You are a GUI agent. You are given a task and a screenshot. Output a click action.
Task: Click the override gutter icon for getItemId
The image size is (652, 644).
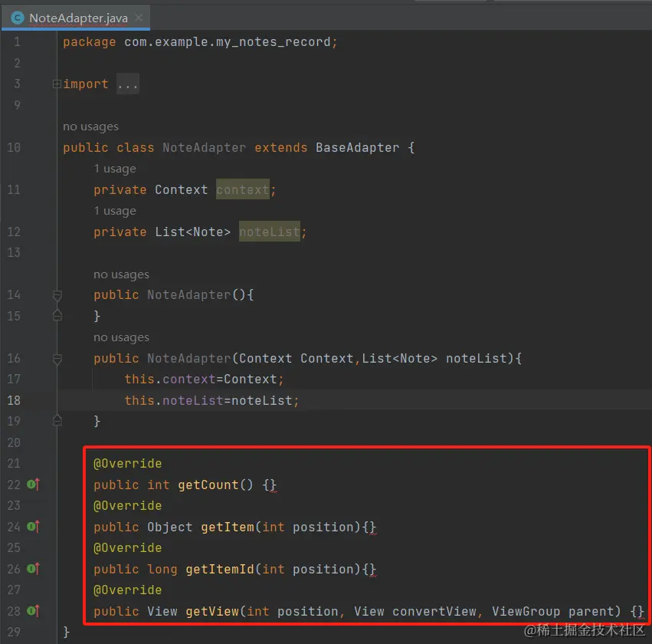click(33, 568)
